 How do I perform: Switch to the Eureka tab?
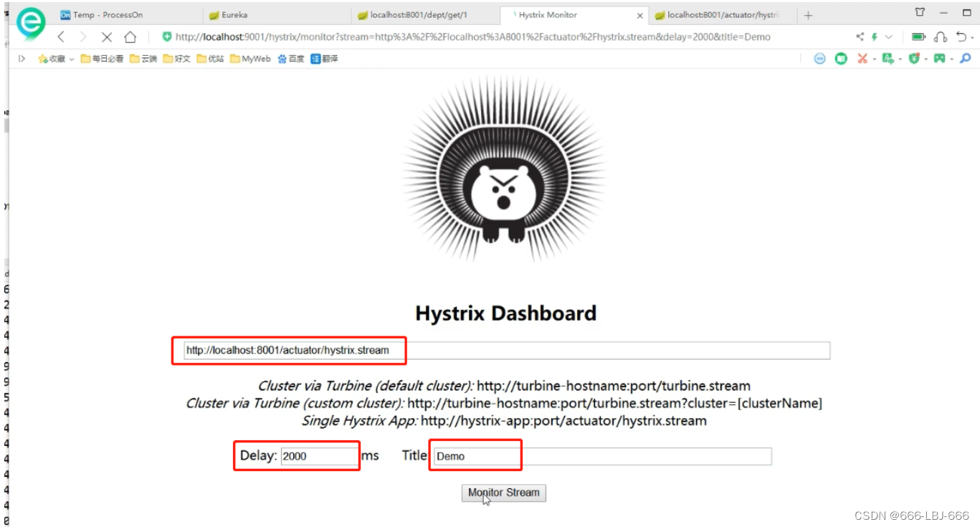[x=276, y=15]
